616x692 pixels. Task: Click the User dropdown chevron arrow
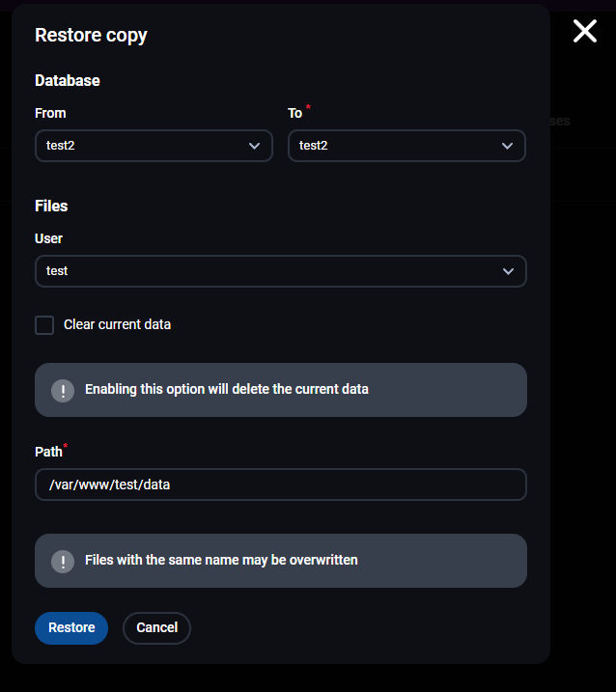509,271
